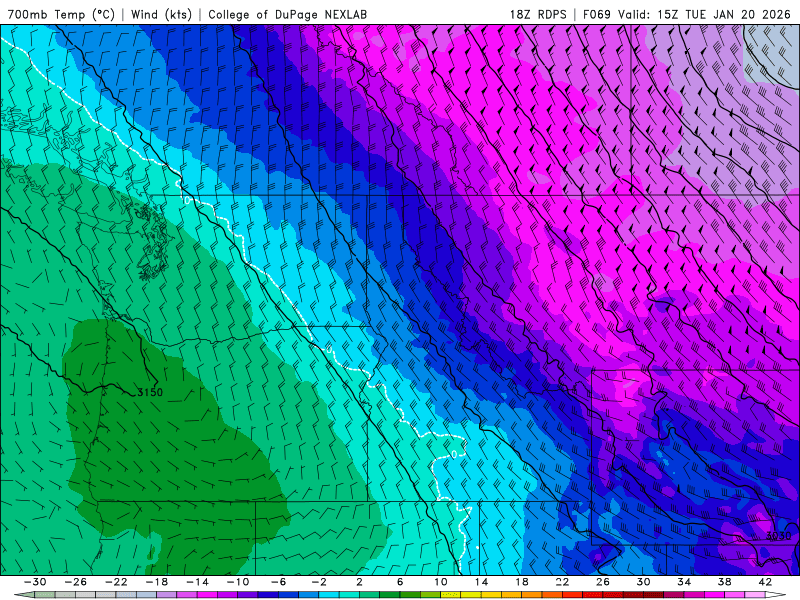Screen dimensions: 800x600
Task: Click the -22 value on the color scale
Action: click(x=116, y=582)
